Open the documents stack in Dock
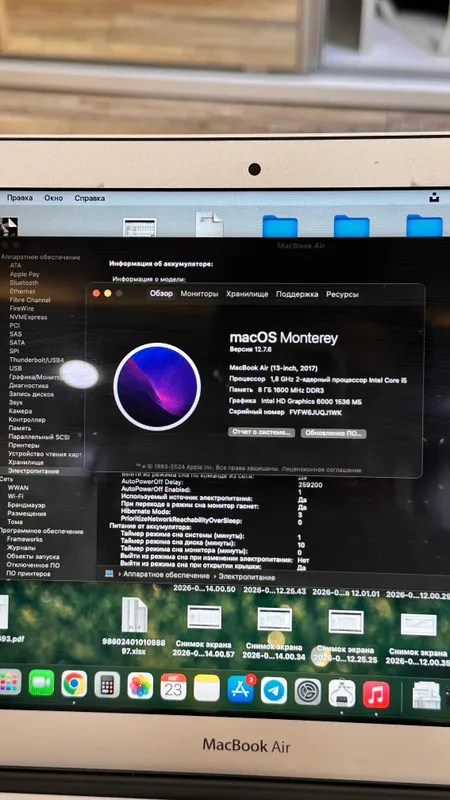The height and width of the screenshot is (800, 450). 426,695
